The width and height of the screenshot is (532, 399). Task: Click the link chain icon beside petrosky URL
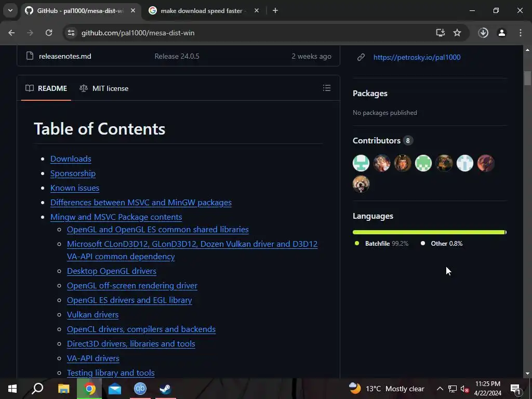click(361, 57)
